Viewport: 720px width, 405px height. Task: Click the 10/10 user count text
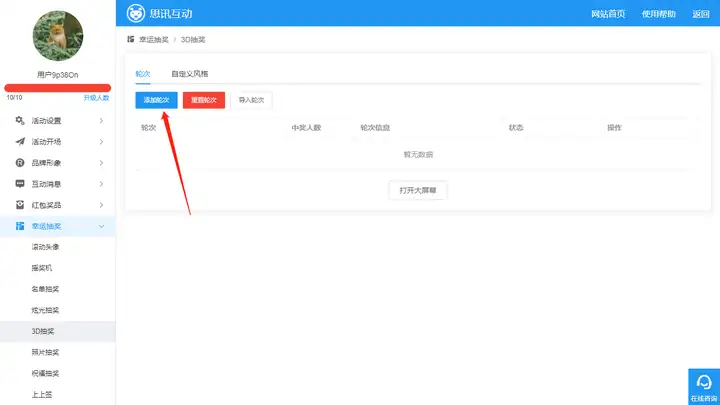tap(14, 98)
